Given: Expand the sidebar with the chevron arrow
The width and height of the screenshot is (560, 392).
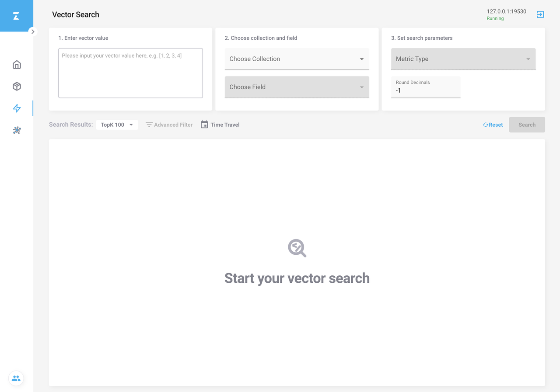Looking at the screenshot, I should pos(33,31).
